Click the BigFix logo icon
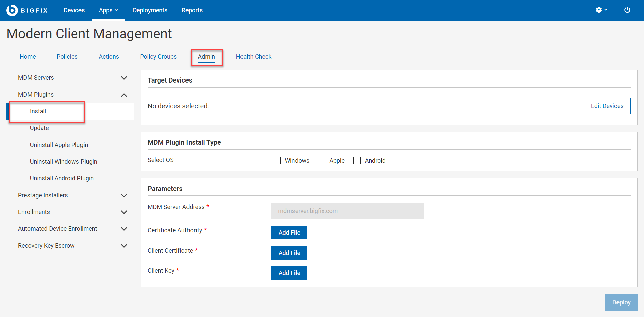The image size is (644, 321). (x=12, y=10)
